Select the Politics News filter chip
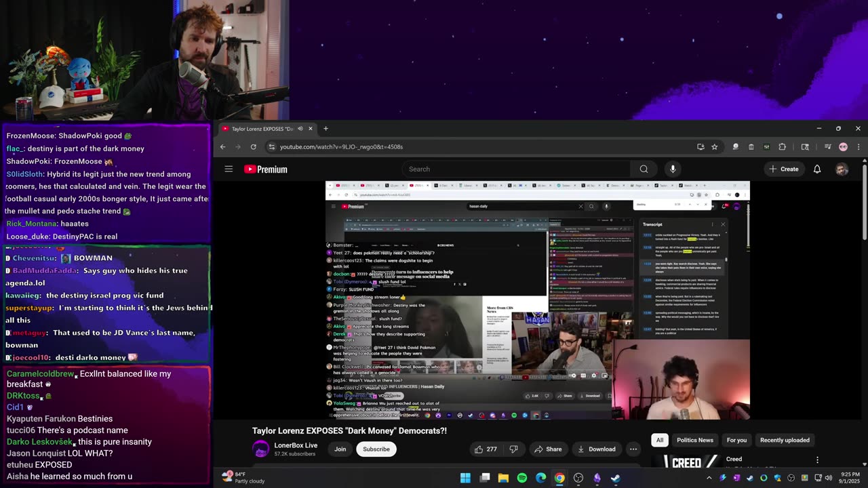This screenshot has height=488, width=868. 695,440
